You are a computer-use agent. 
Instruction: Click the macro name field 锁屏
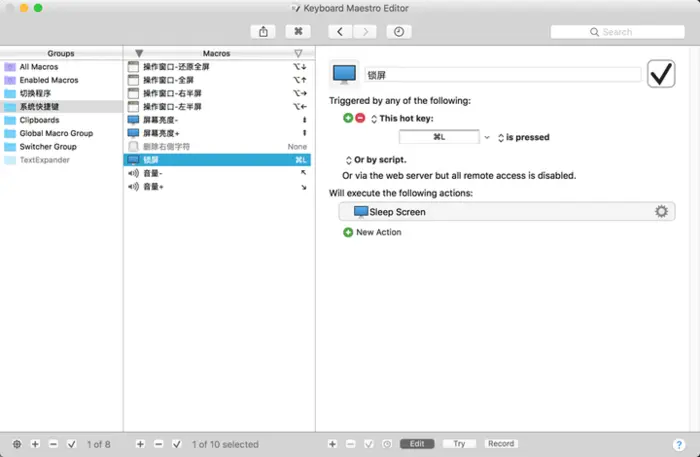(x=503, y=75)
